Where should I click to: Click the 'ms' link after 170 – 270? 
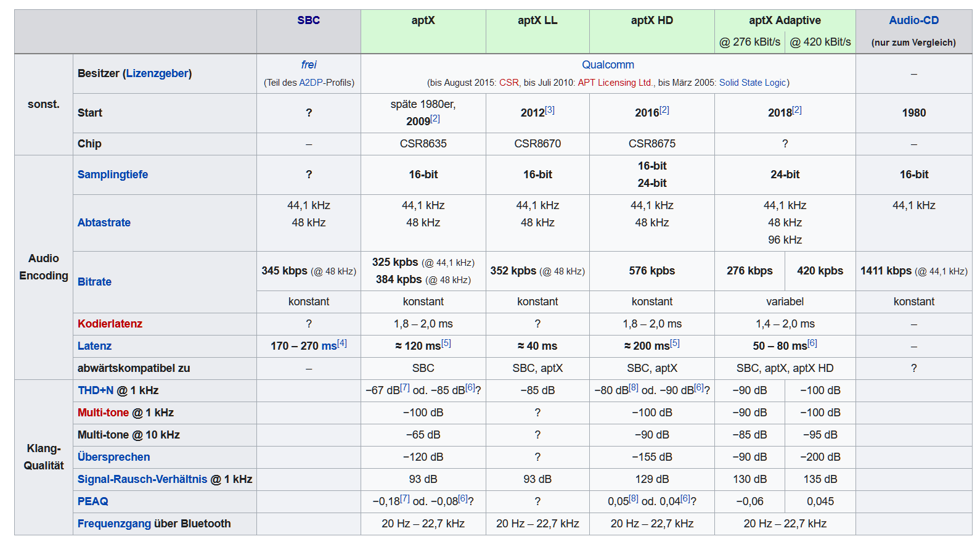pyautogui.click(x=329, y=347)
